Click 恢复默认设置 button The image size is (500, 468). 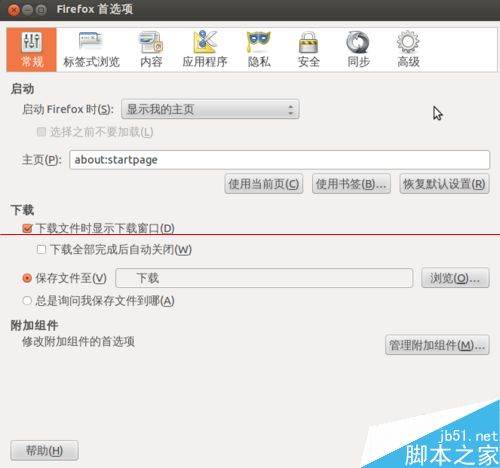[445, 184]
